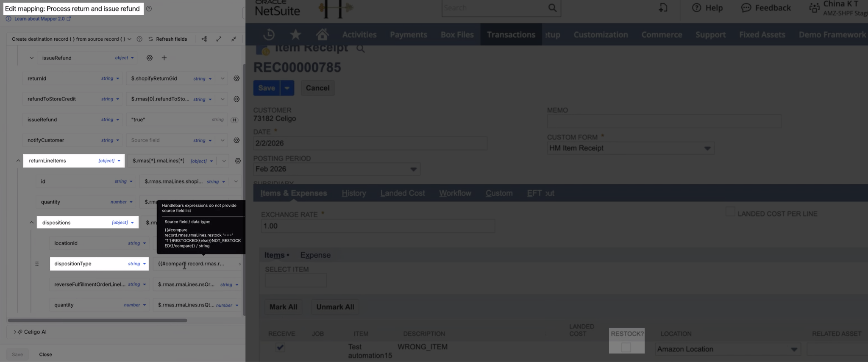Grab the drag handle beside dispositionType
This screenshot has height=362, width=868.
click(37, 264)
